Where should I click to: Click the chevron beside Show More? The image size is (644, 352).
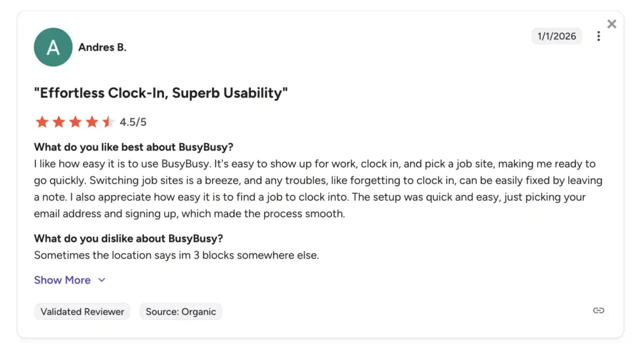[102, 280]
